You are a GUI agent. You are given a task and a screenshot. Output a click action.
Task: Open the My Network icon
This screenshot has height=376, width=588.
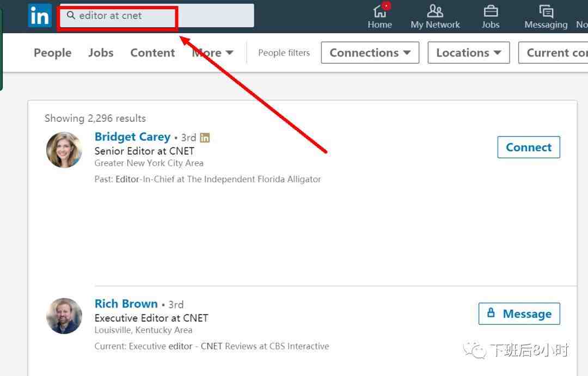coord(435,16)
